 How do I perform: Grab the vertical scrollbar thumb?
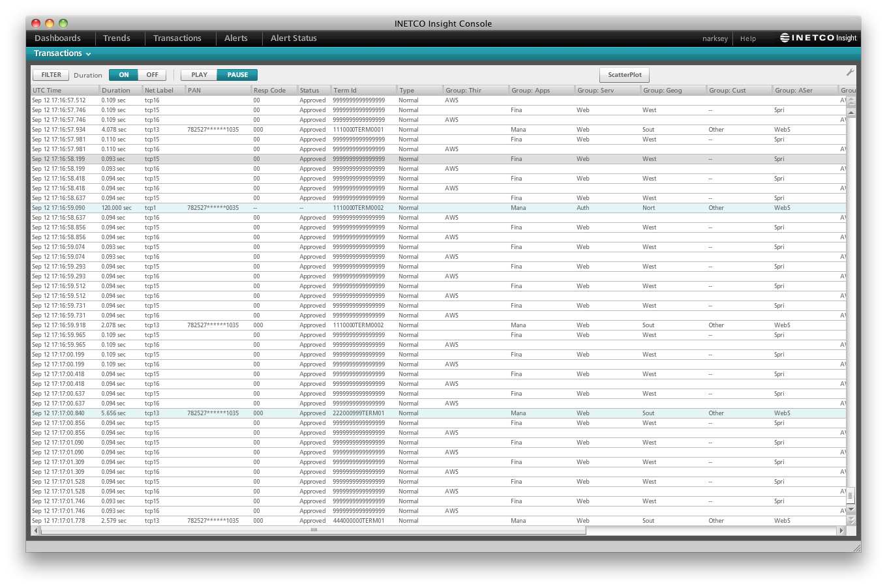(x=851, y=495)
